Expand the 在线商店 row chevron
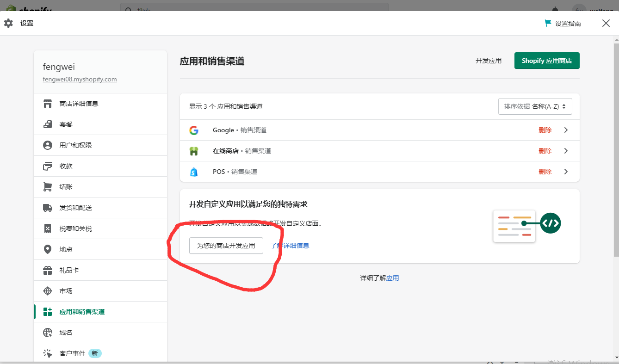Viewport: 619px width, 364px height. (x=566, y=151)
